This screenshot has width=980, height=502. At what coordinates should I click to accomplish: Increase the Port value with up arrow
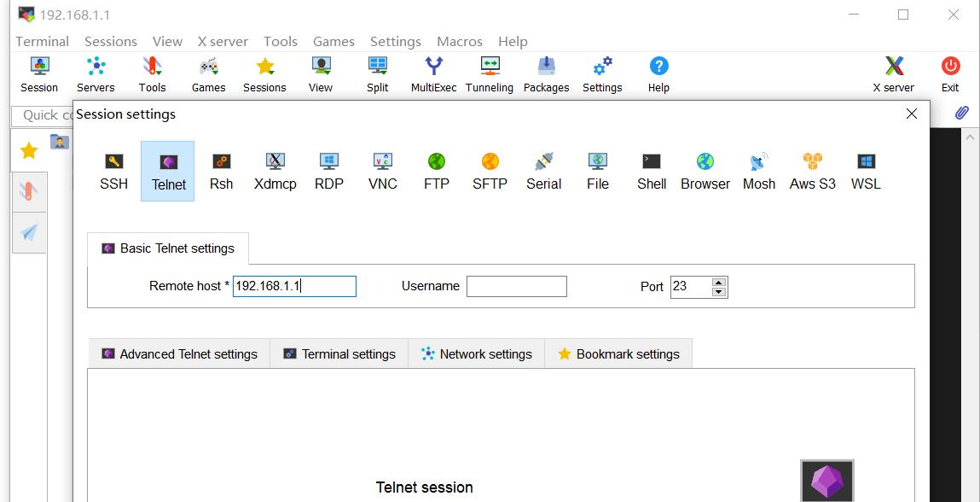[x=719, y=282]
